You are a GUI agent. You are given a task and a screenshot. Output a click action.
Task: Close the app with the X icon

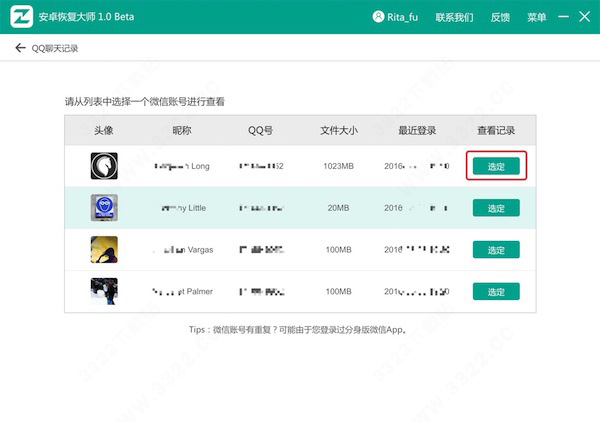coord(585,16)
